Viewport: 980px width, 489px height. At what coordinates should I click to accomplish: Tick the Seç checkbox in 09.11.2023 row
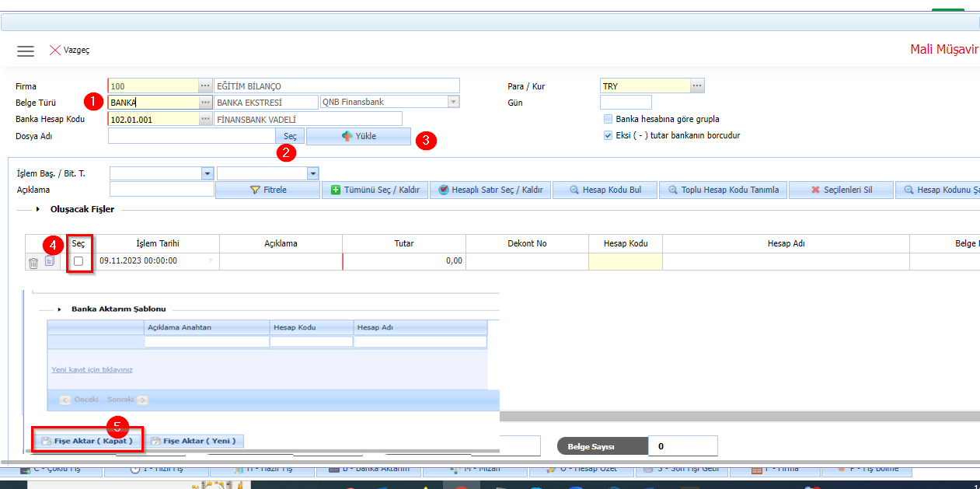pos(78,262)
